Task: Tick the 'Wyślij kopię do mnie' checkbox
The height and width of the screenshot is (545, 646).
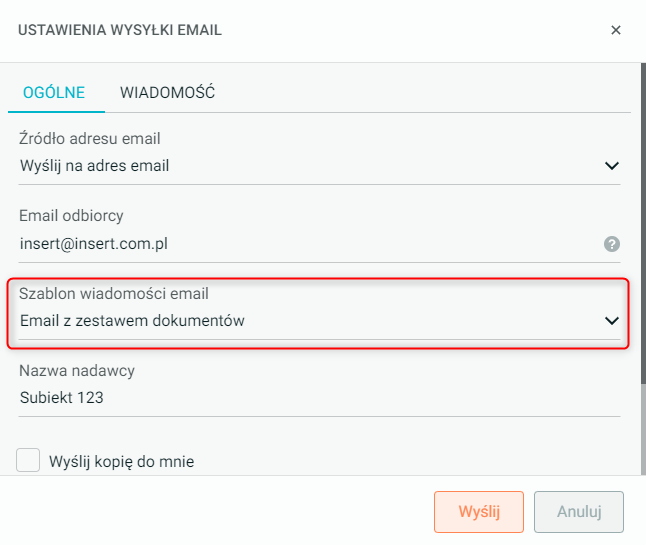Action: (29, 460)
